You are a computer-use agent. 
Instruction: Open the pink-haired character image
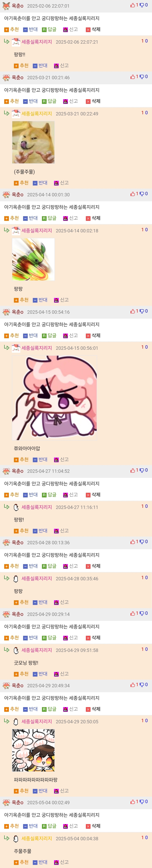pyautogui.click(x=54, y=398)
